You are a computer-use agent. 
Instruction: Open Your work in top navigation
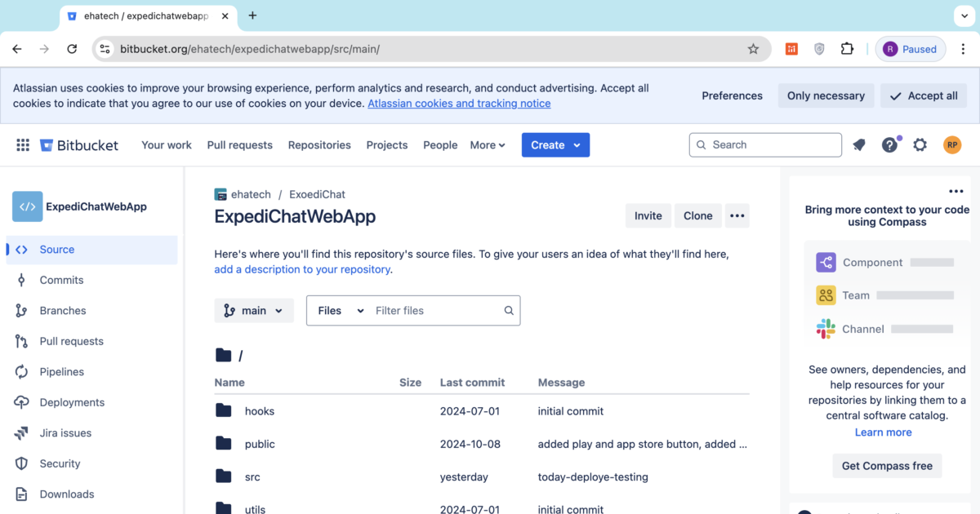pyautogui.click(x=167, y=145)
